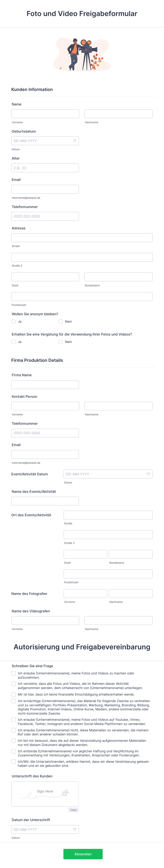The image size is (164, 868).
Task: Check the first Ich erlaube Fotos aufzunehmen checkbox
Action: tap(13, 673)
